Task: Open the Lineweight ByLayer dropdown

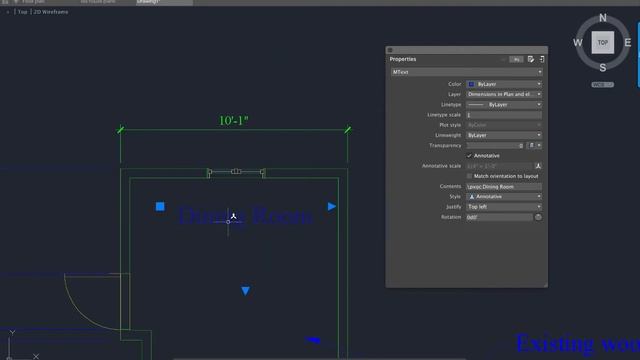Action: click(504, 136)
